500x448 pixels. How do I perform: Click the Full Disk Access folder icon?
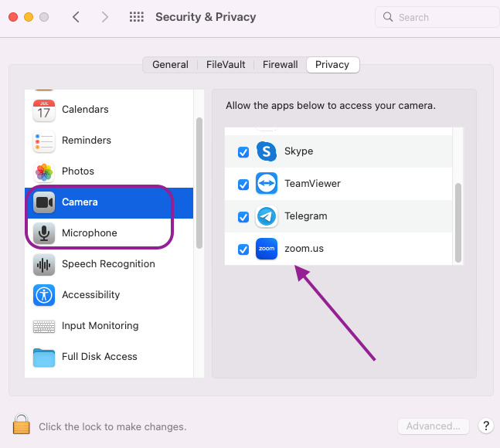tap(44, 358)
